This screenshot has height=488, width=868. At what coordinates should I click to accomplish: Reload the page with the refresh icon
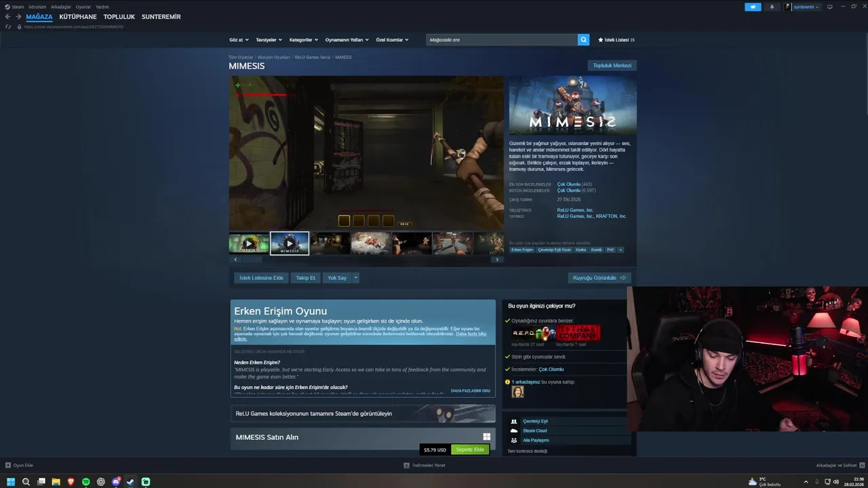pos(8,26)
